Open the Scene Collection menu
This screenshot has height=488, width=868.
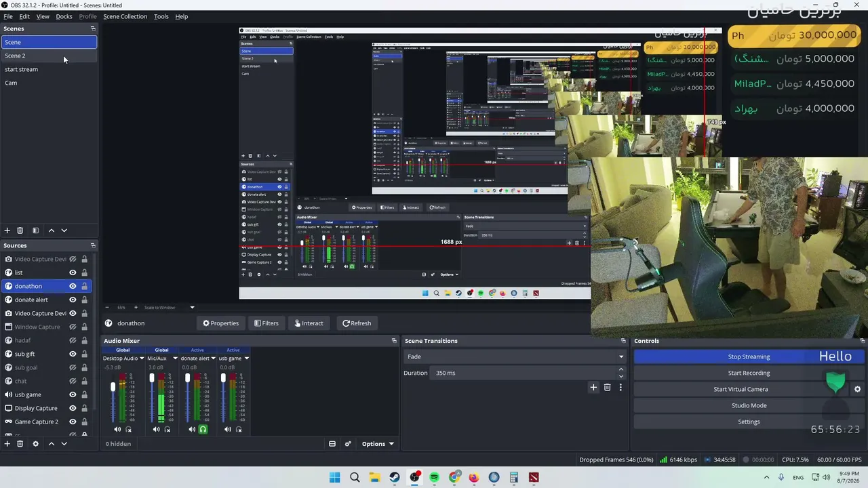(125, 16)
